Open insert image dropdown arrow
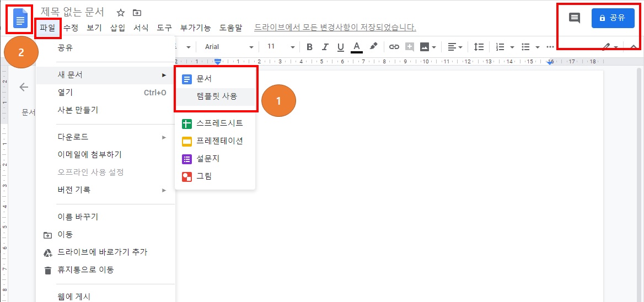644x302 pixels. (x=434, y=47)
